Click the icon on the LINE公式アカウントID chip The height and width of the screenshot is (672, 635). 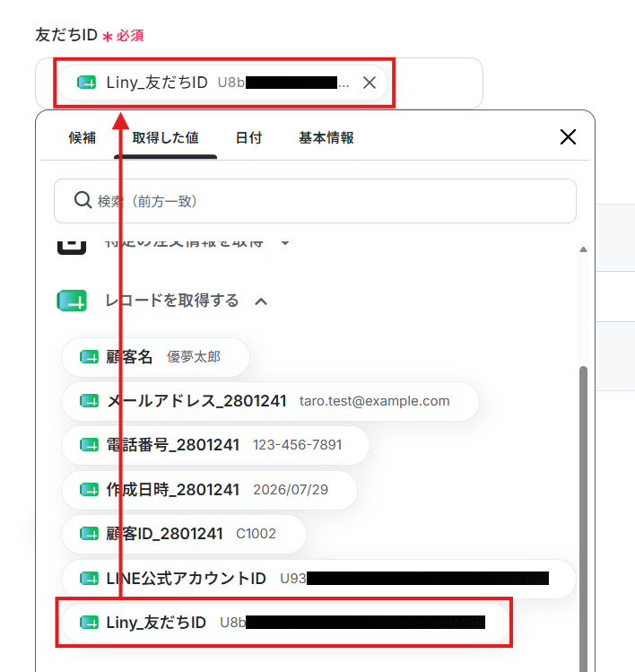(x=89, y=579)
